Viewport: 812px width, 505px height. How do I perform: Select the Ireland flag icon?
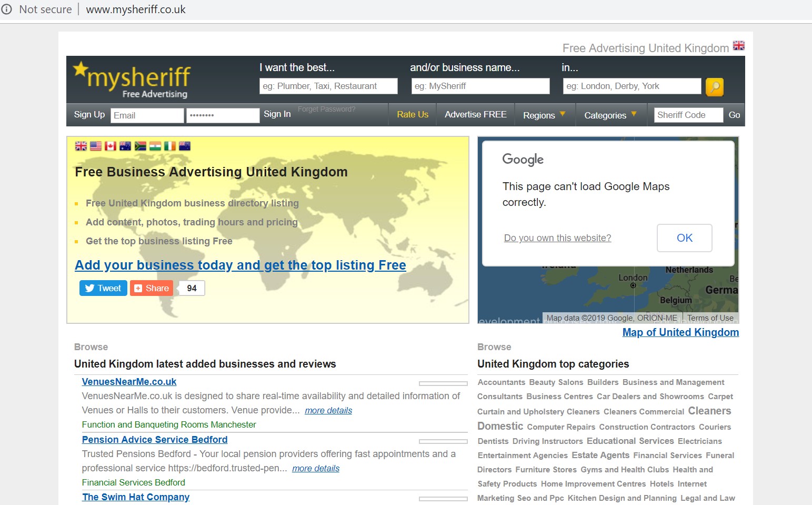[170, 146]
